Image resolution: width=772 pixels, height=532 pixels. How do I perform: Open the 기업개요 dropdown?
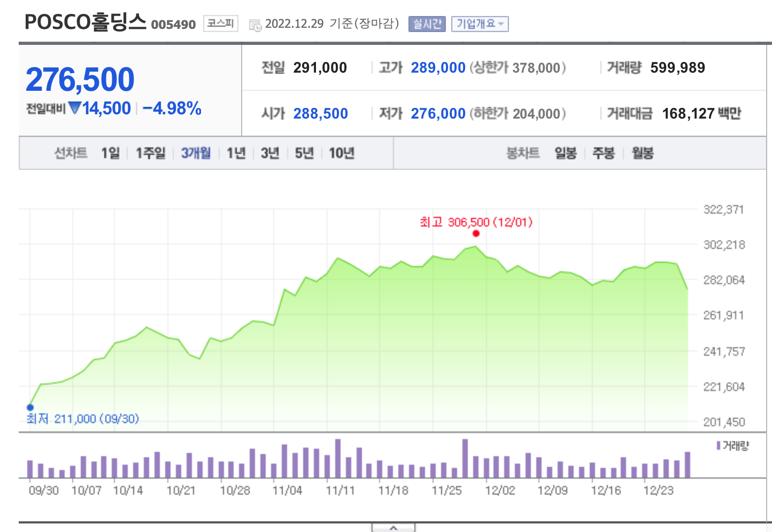point(480,24)
